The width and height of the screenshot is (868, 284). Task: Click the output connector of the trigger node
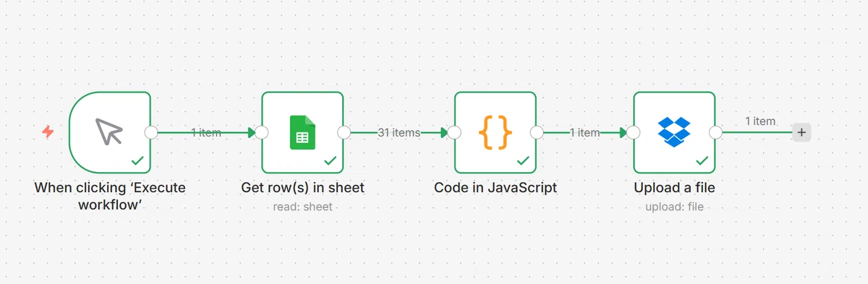151,132
